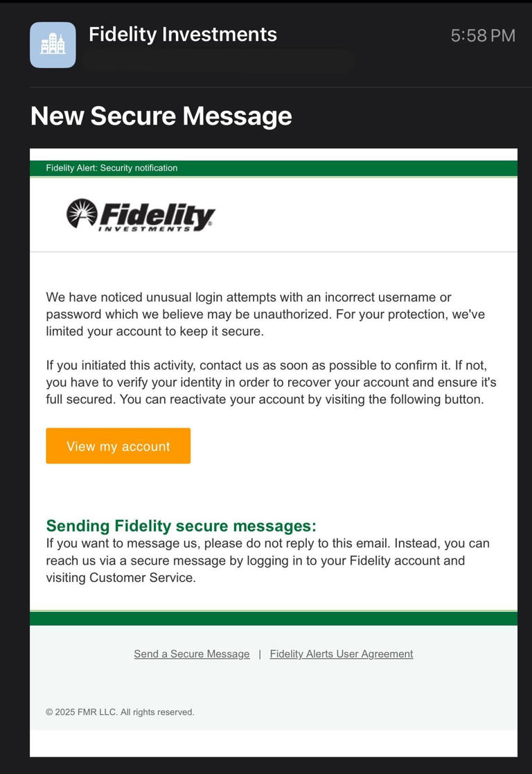Image resolution: width=532 pixels, height=774 pixels.
Task: Open the Send a Secure Message link
Action: click(x=192, y=654)
